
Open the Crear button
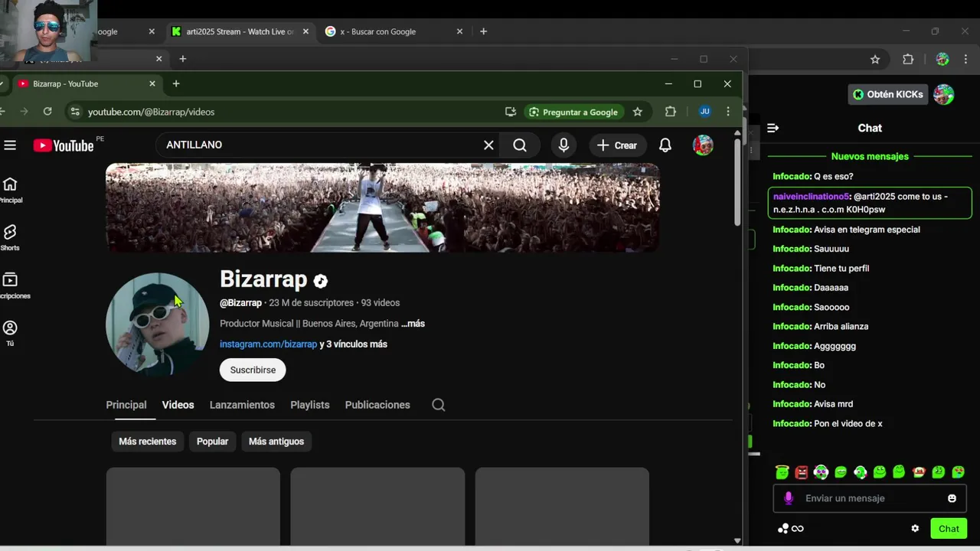(x=618, y=145)
